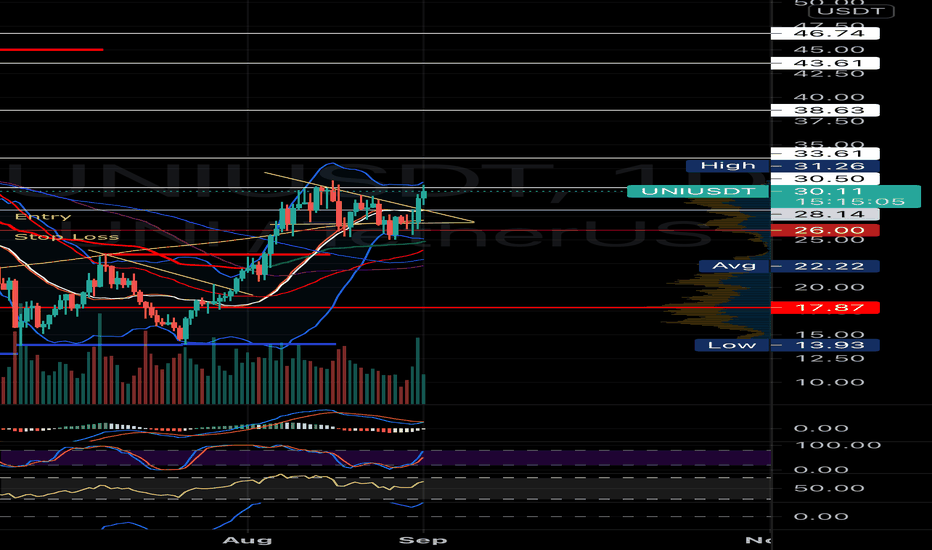This screenshot has height=550, width=932.
Task: Click the 40.00 price axis value
Action: [x=829, y=97]
